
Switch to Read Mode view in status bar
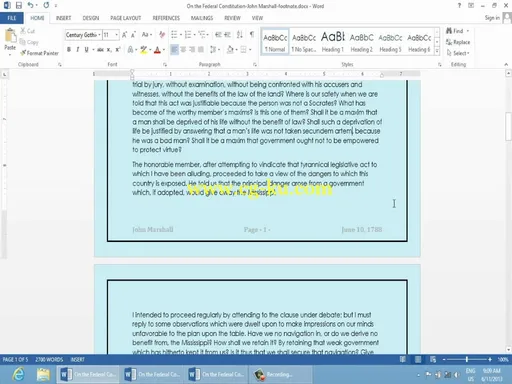pos(403,359)
